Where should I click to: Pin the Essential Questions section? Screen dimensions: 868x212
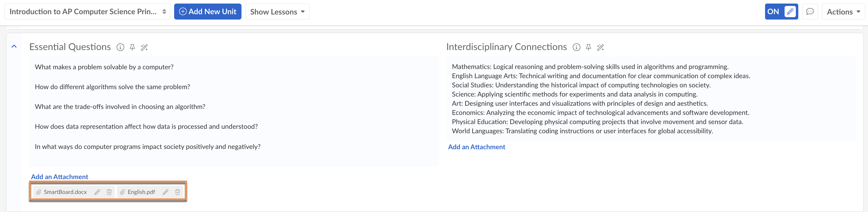tap(132, 47)
